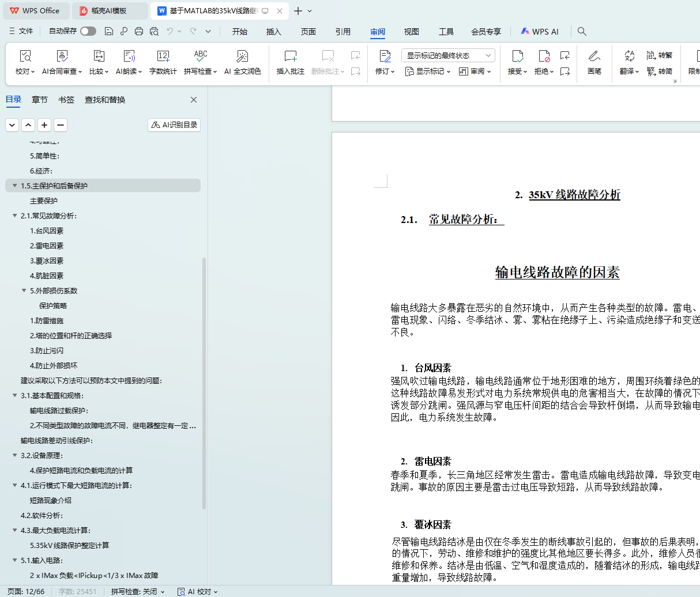
Task: Click the 字数统计 word count icon
Action: tap(163, 56)
